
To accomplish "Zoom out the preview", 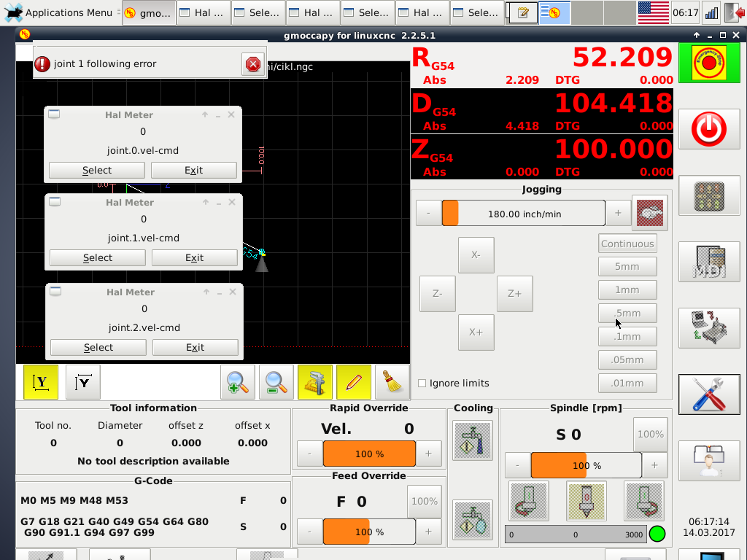I will point(276,382).
